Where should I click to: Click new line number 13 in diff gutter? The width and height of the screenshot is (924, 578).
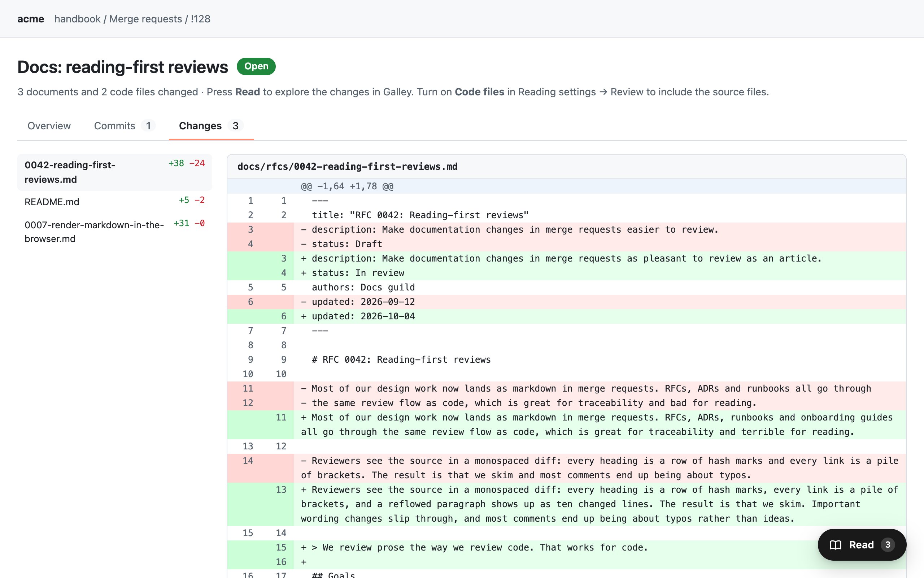click(x=281, y=490)
